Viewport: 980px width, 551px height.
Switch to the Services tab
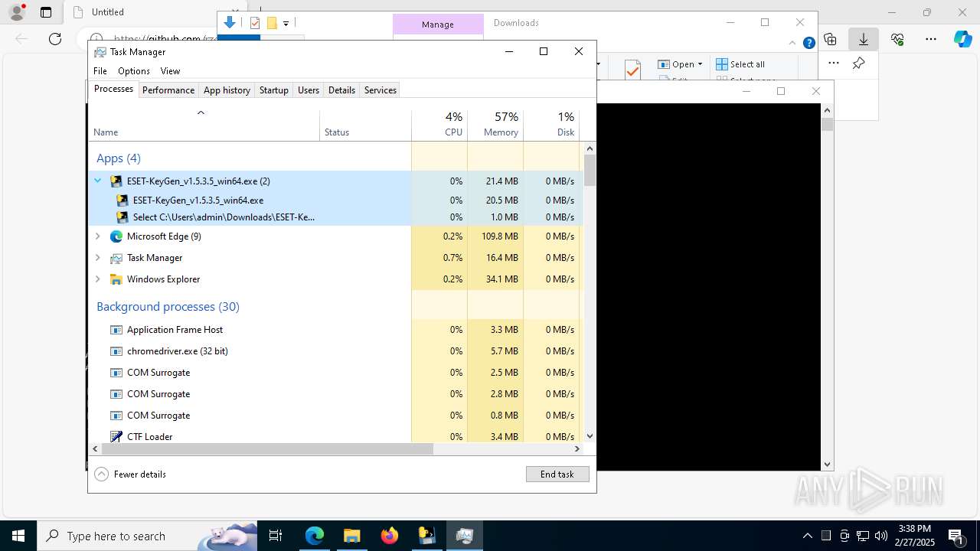381,90
